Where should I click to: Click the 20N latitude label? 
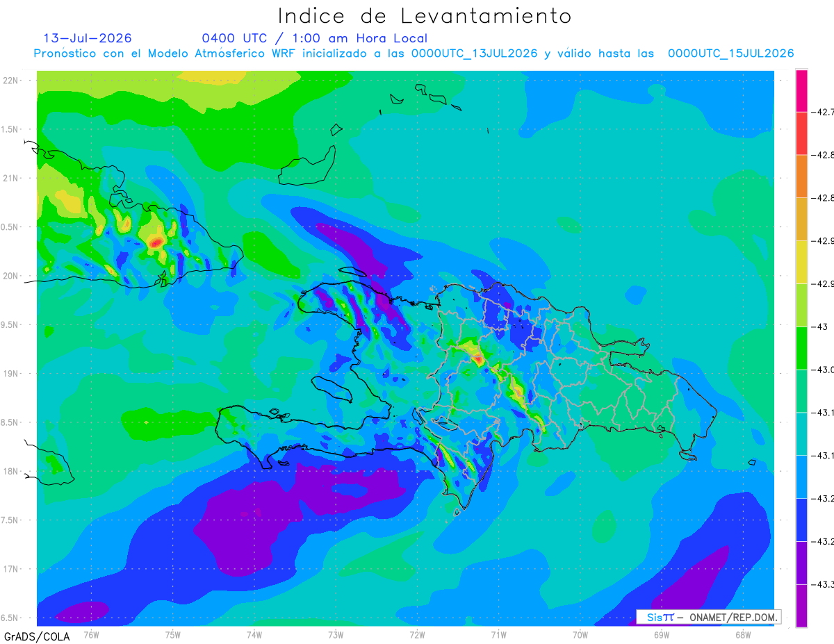click(10, 276)
